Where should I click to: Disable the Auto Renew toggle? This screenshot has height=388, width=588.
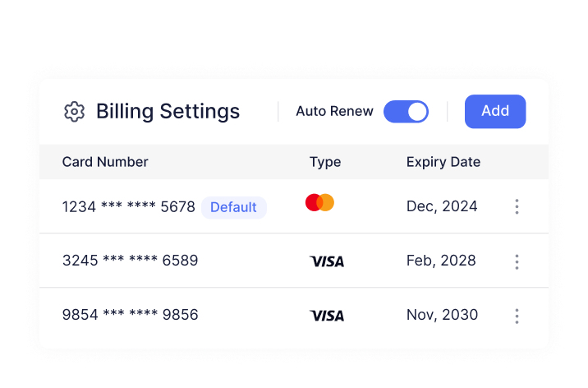(x=406, y=112)
